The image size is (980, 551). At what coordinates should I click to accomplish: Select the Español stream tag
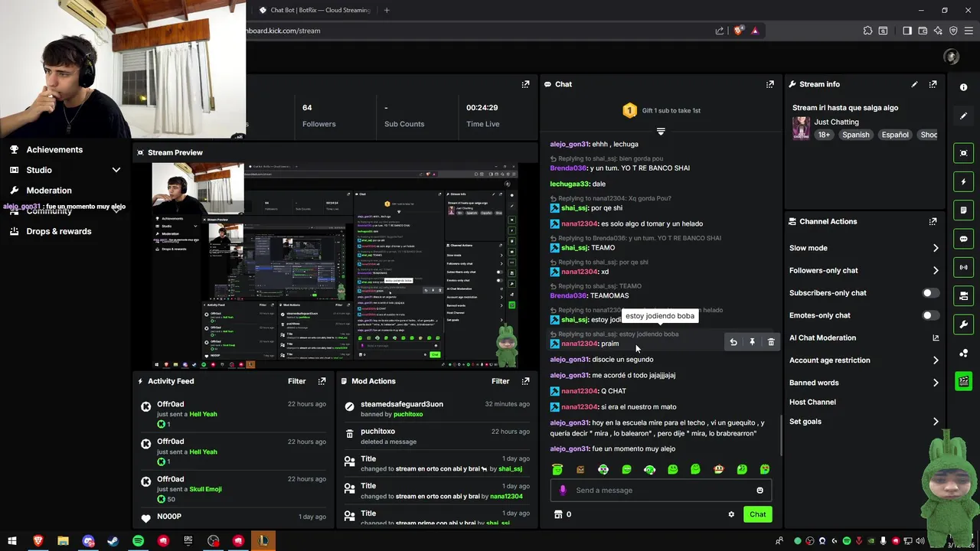point(894,135)
